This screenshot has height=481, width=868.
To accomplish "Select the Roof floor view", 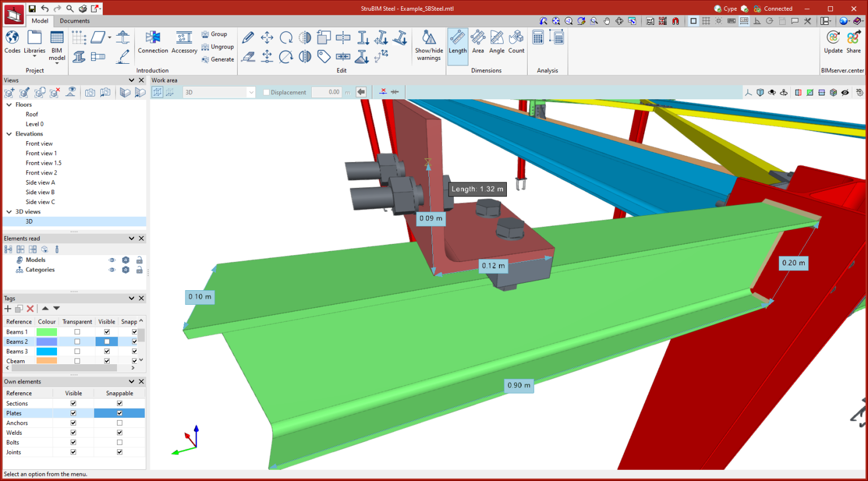I will [32, 115].
